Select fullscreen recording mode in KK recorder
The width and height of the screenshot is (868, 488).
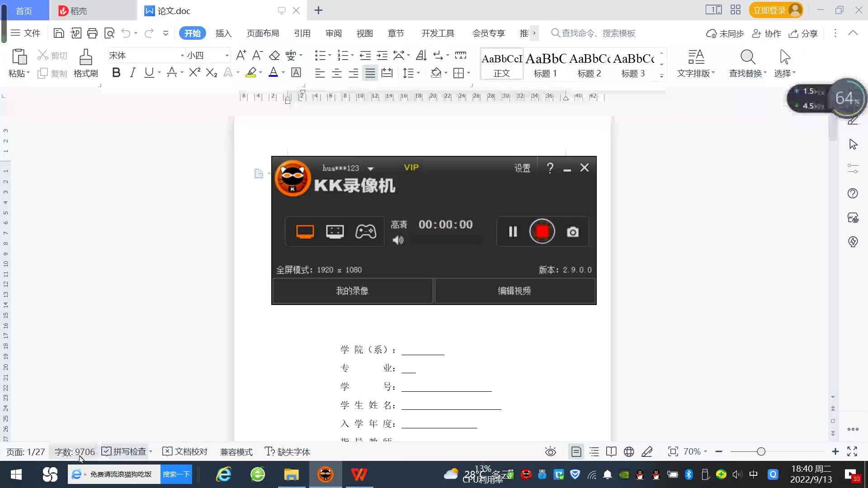[305, 232]
